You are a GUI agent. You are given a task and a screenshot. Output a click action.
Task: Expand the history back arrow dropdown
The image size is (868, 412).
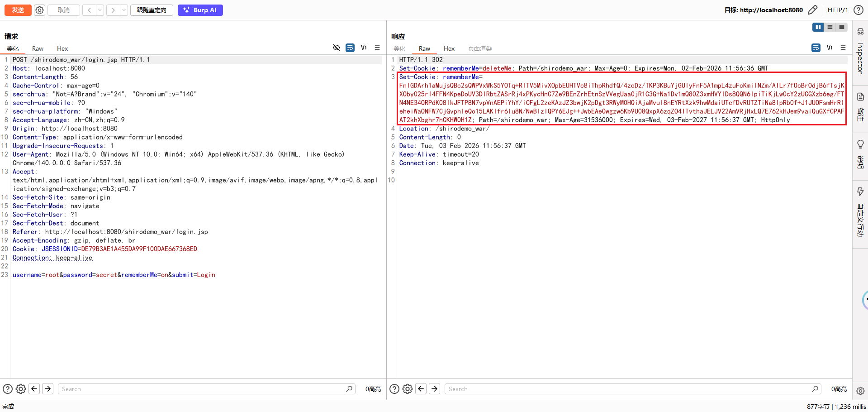point(100,10)
